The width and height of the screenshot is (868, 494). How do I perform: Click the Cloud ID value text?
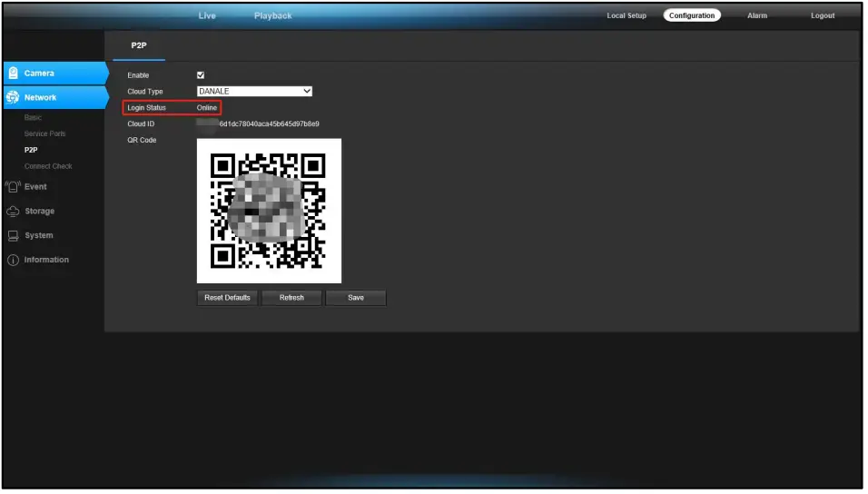[x=258, y=124]
